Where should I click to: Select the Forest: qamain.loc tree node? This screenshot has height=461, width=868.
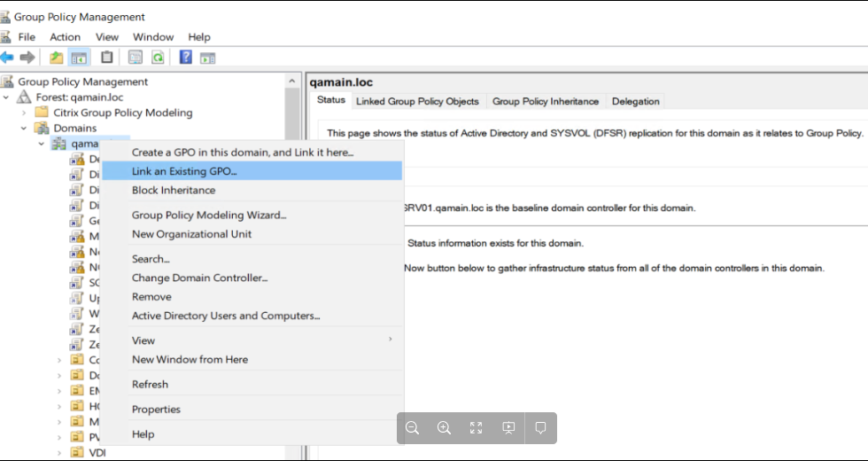[x=80, y=97]
